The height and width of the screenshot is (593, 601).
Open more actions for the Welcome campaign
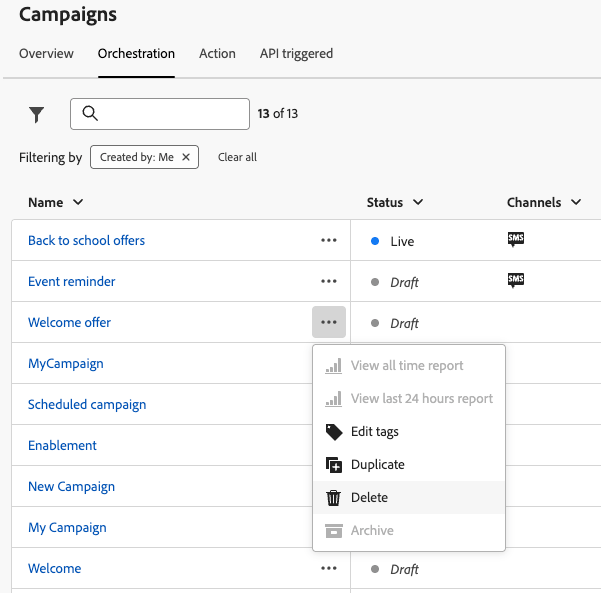pyautogui.click(x=329, y=568)
